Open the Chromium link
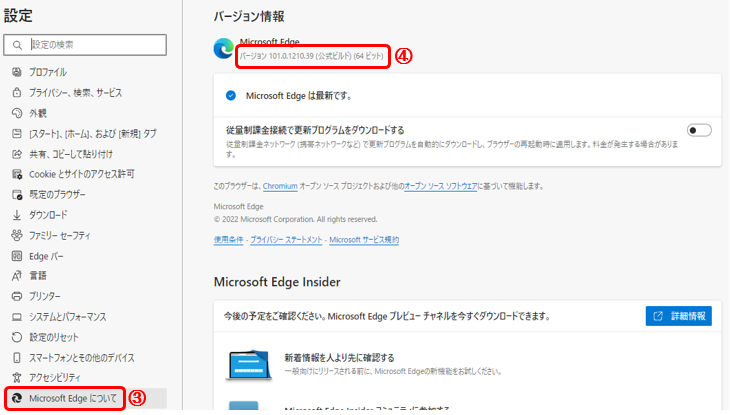 coord(280,186)
